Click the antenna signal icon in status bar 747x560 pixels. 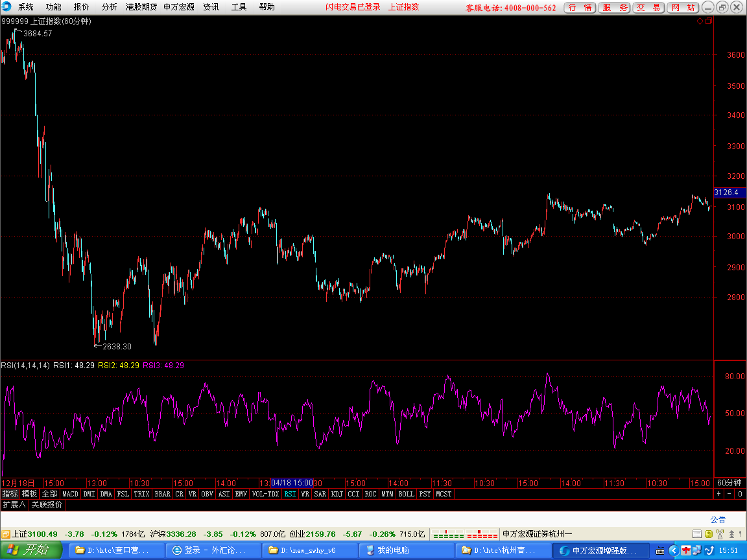pyautogui.click(x=720, y=534)
